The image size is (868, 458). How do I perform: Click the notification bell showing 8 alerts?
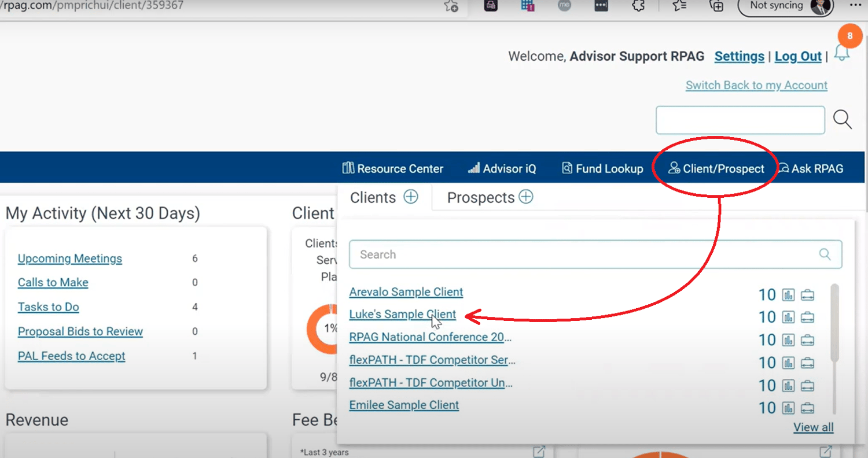pos(843,52)
